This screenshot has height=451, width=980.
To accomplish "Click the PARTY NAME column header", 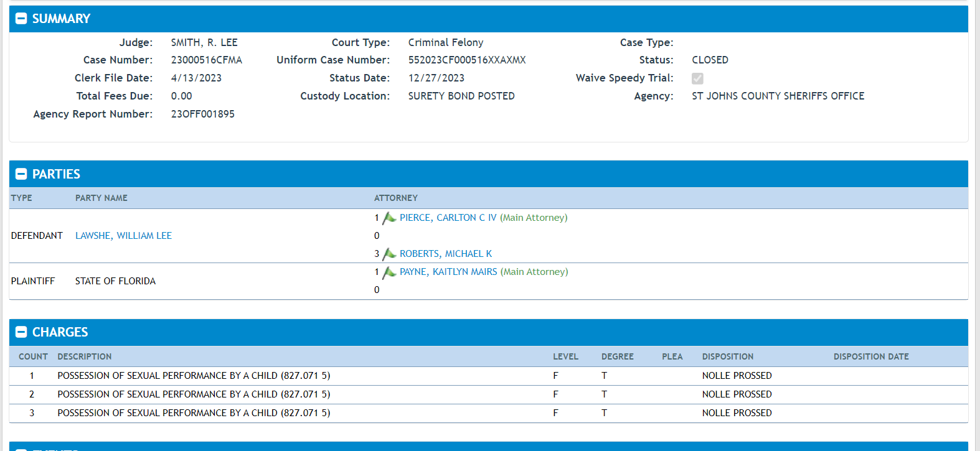I will pos(101,198).
